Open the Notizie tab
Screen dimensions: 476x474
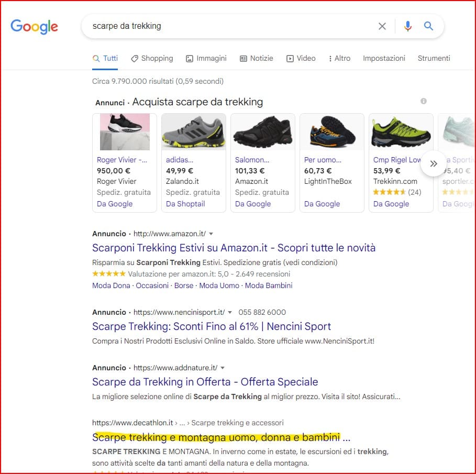point(257,58)
